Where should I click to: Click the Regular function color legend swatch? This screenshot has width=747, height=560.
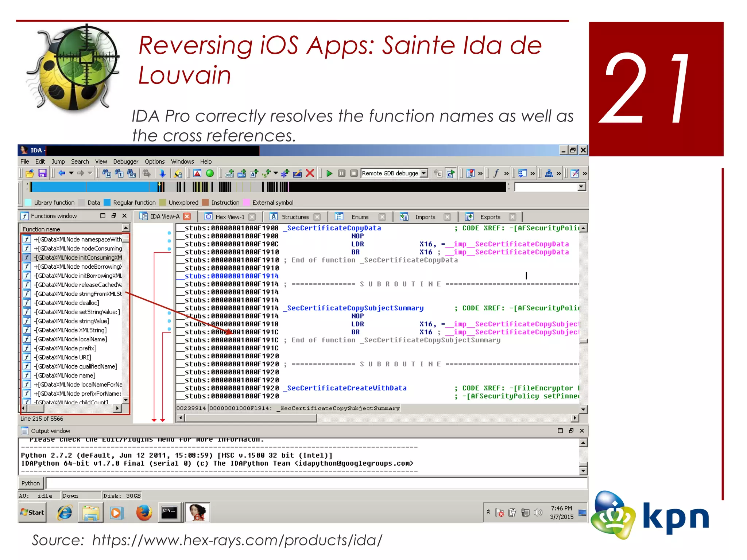click(107, 202)
